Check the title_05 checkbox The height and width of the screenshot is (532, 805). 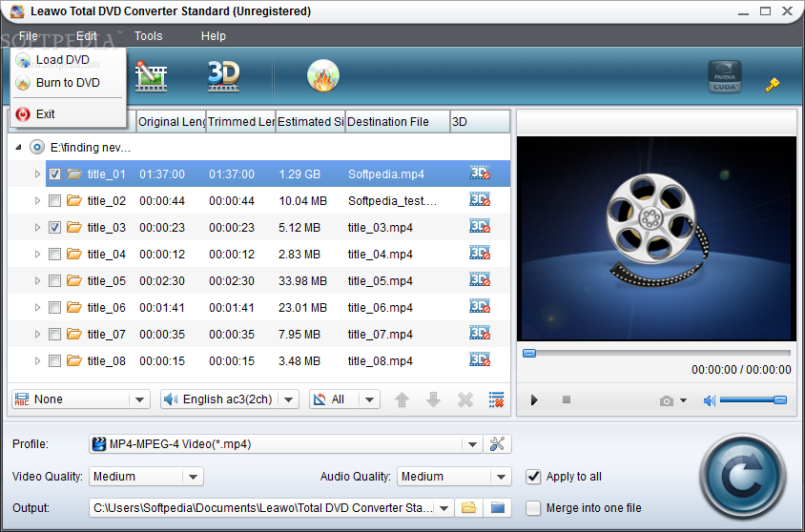click(54, 280)
